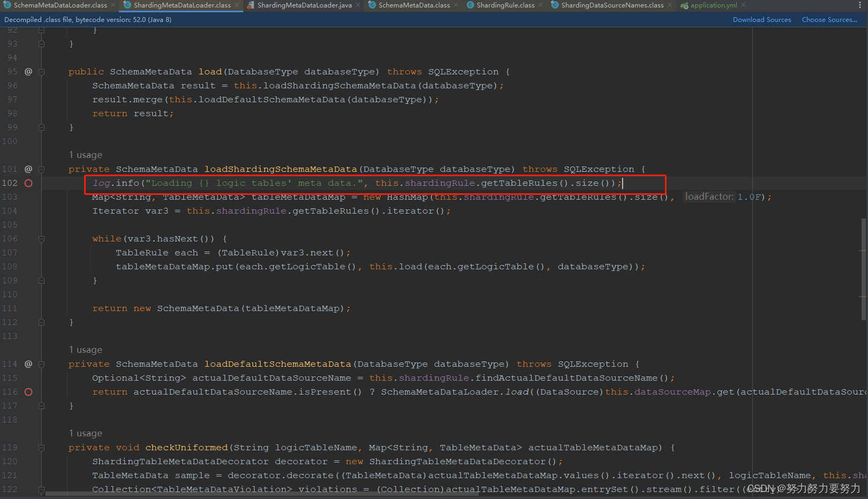Click the fold end marker on line 99
The width and height of the screenshot is (868, 499).
click(x=42, y=127)
